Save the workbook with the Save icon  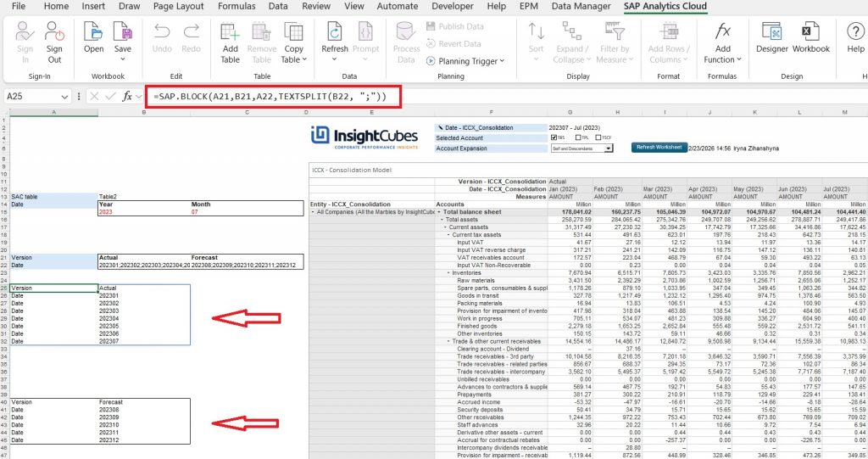[123, 31]
